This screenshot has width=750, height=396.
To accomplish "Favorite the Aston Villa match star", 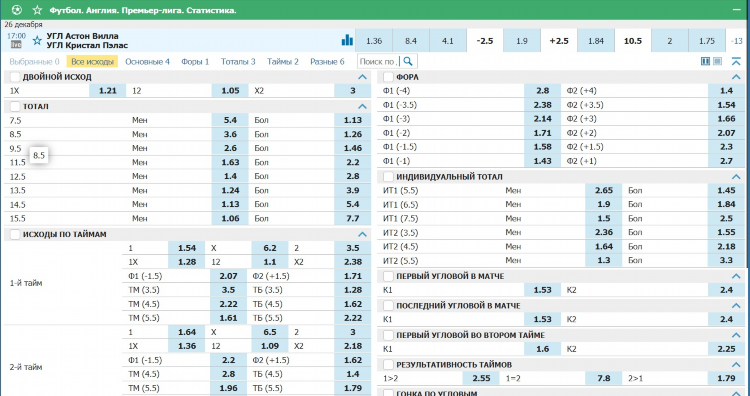I will tap(37, 41).
